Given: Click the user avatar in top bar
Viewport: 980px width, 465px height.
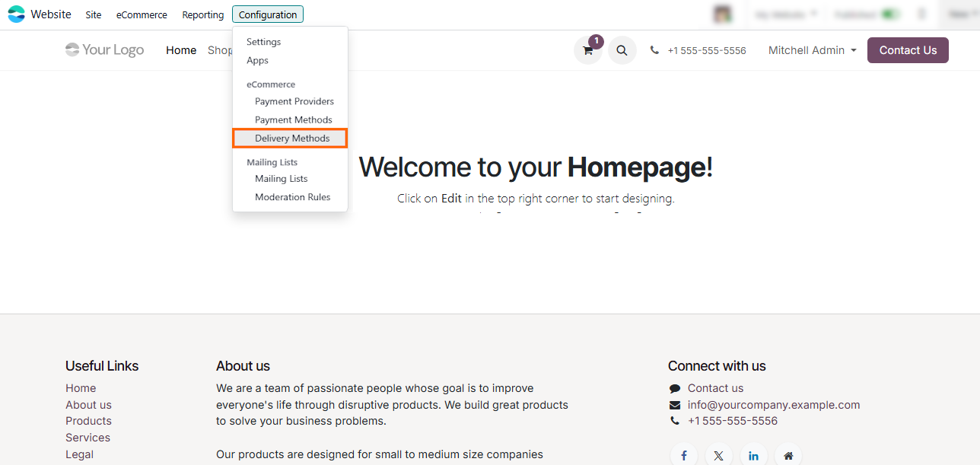Looking at the screenshot, I should coord(721,14).
